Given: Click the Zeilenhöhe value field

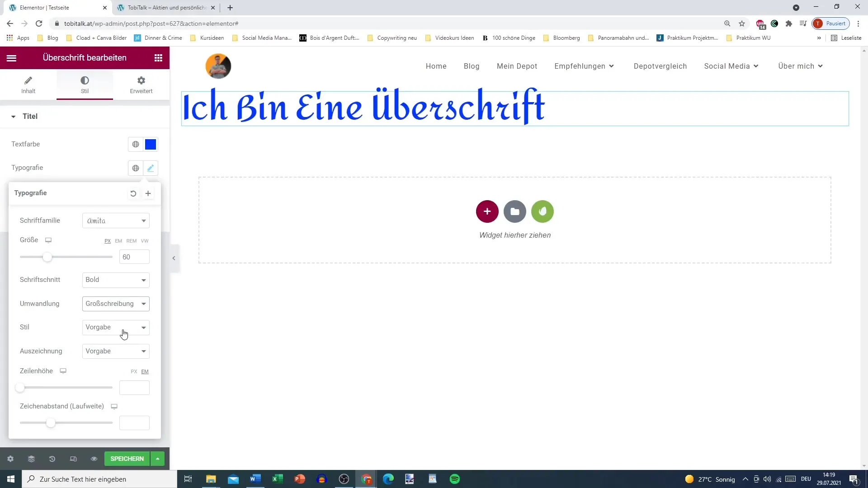Looking at the screenshot, I should coord(134,388).
